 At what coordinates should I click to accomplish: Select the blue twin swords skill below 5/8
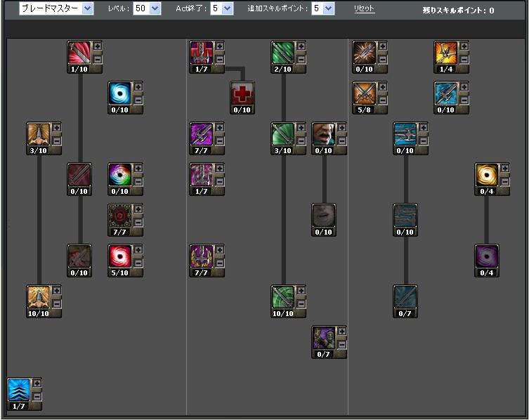click(405, 134)
